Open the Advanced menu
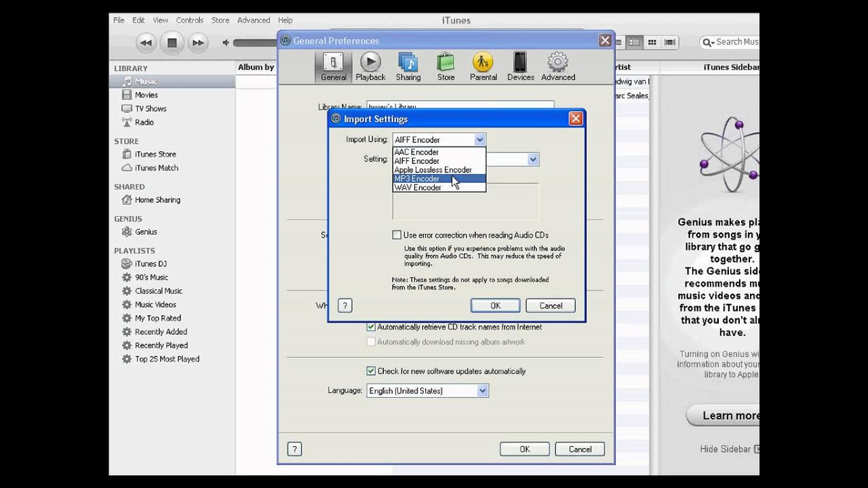Screen dimensions: 868x488 (254, 20)
